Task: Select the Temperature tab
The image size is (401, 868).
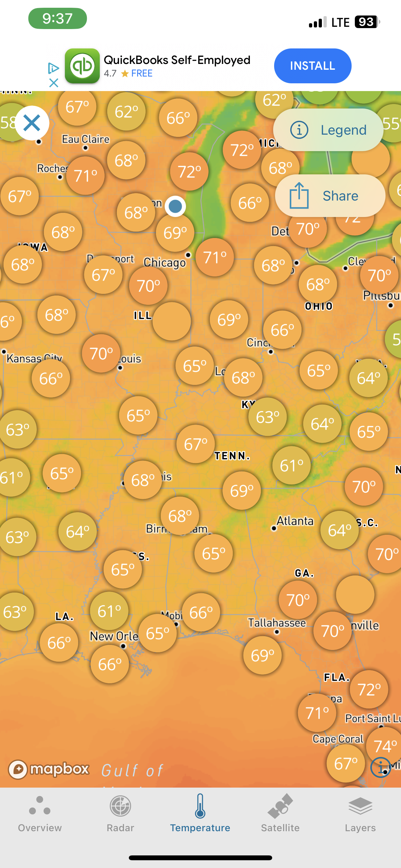Action: (200, 813)
